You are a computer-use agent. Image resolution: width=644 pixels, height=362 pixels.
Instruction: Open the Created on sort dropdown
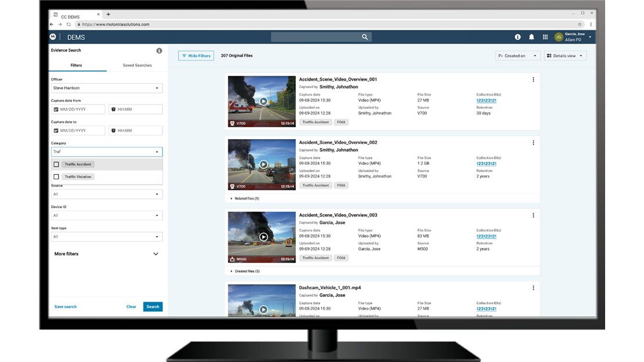pyautogui.click(x=518, y=56)
